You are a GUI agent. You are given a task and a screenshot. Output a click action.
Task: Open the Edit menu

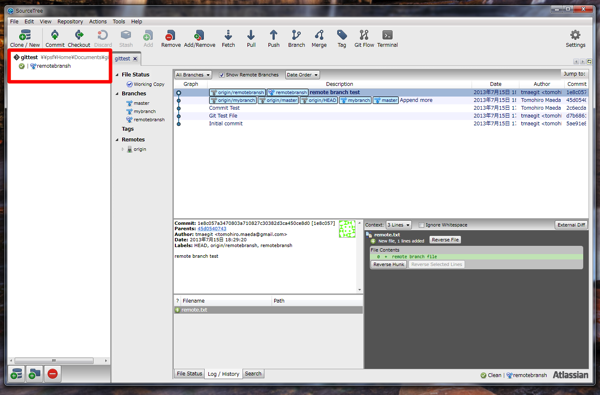(29, 21)
